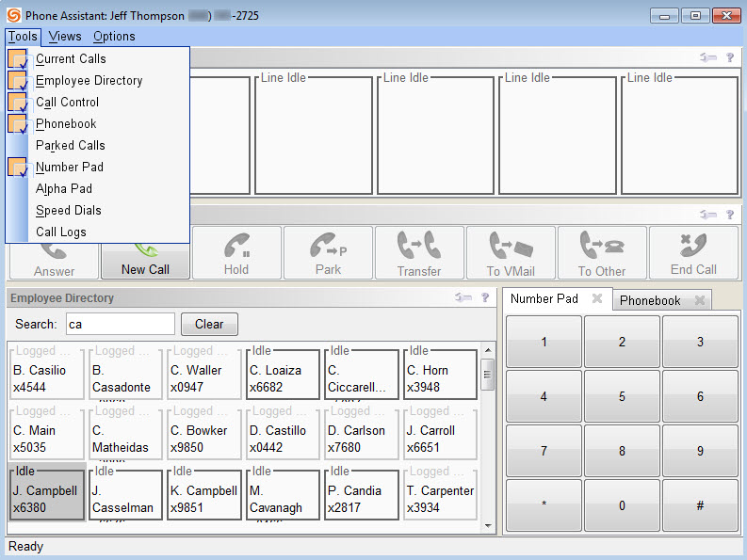The width and height of the screenshot is (747, 560).
Task: Open the Options menu
Action: pyautogui.click(x=114, y=37)
